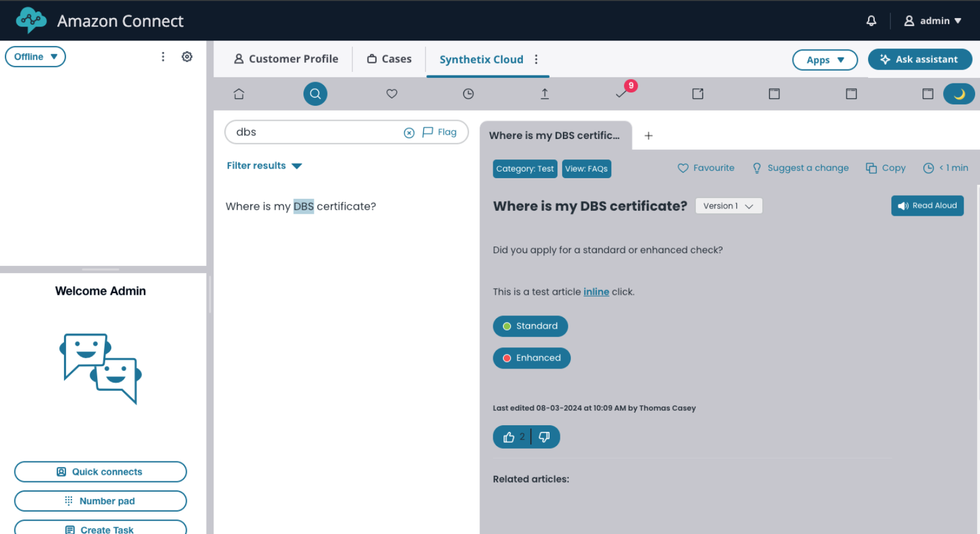
Task: Open Quick connects
Action: click(100, 472)
